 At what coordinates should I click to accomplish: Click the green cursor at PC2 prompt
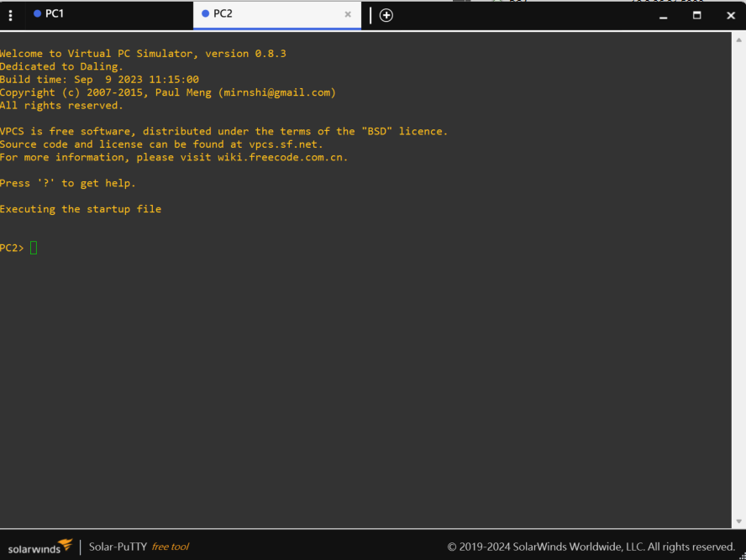(34, 248)
